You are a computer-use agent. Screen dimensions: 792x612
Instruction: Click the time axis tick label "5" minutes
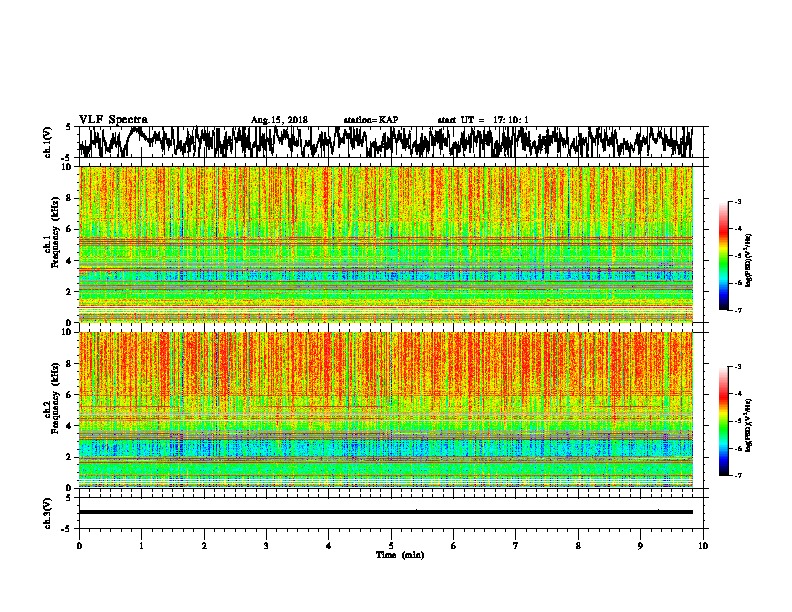click(x=391, y=546)
